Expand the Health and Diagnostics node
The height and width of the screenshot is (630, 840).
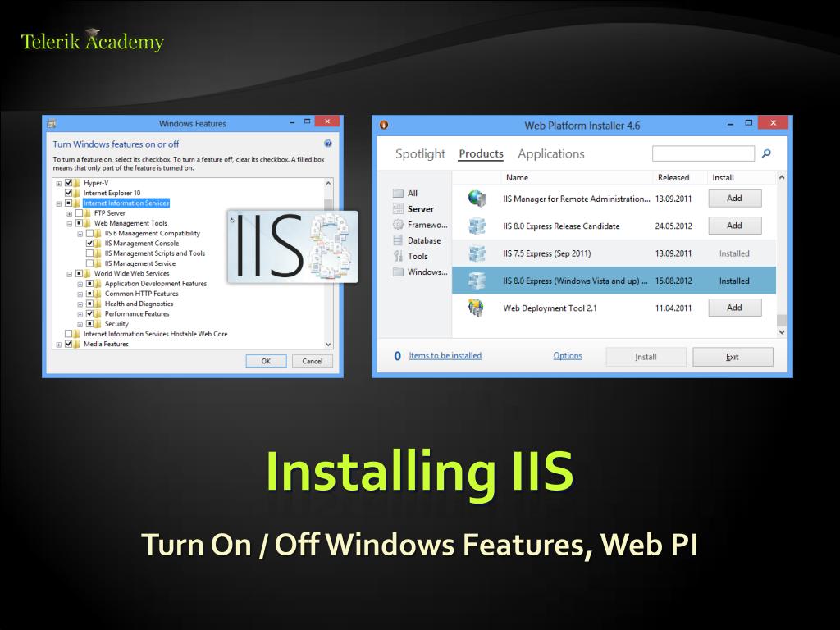click(x=80, y=304)
